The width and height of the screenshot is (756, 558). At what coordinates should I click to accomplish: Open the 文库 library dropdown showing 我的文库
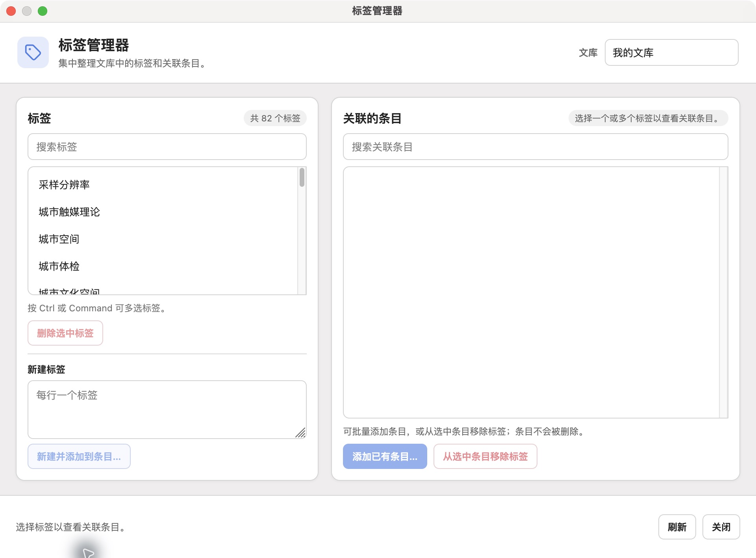click(x=671, y=52)
